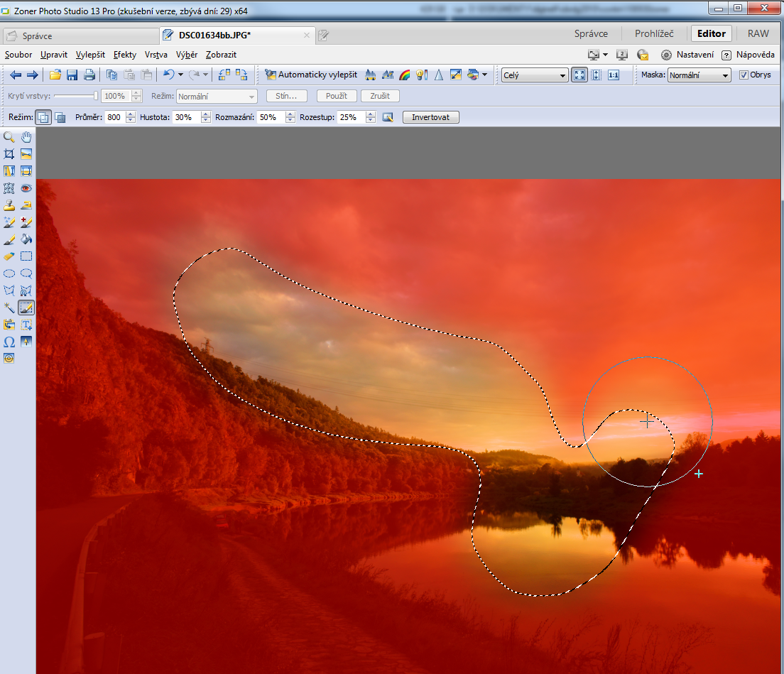Select the Paint Bucket fill tool

(x=26, y=239)
